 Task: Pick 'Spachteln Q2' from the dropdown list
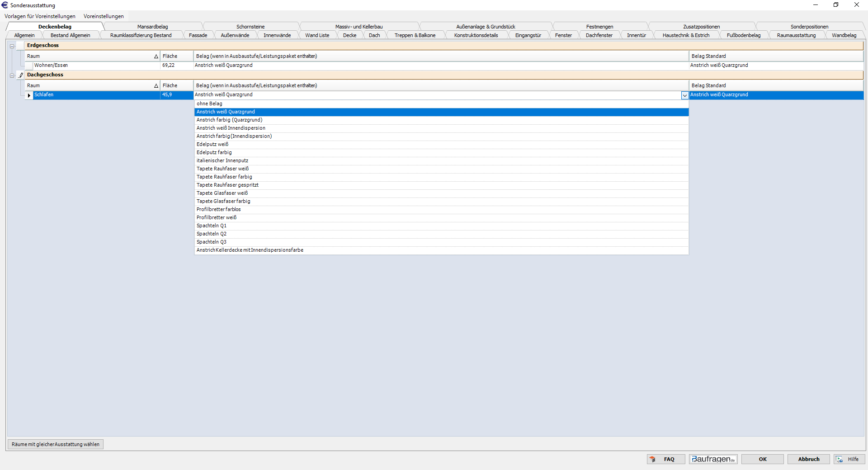click(x=212, y=234)
